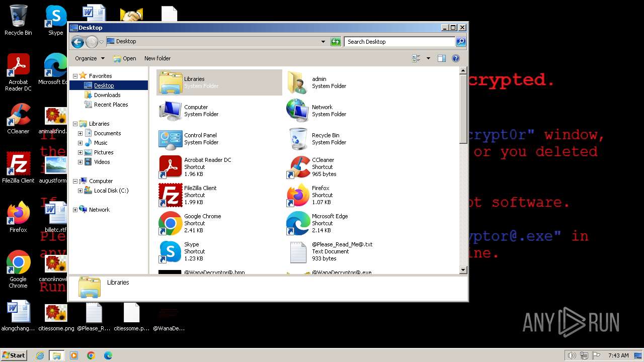This screenshot has width=644, height=362.
Task: Click the search magnifier icon
Action: tap(460, 42)
